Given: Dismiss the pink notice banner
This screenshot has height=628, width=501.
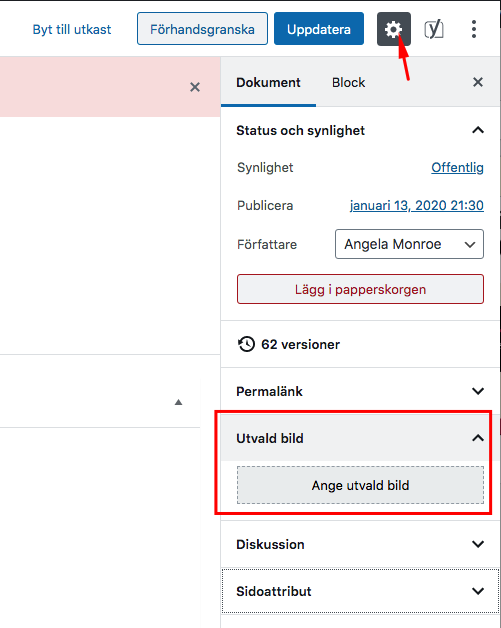Looking at the screenshot, I should 195,87.
